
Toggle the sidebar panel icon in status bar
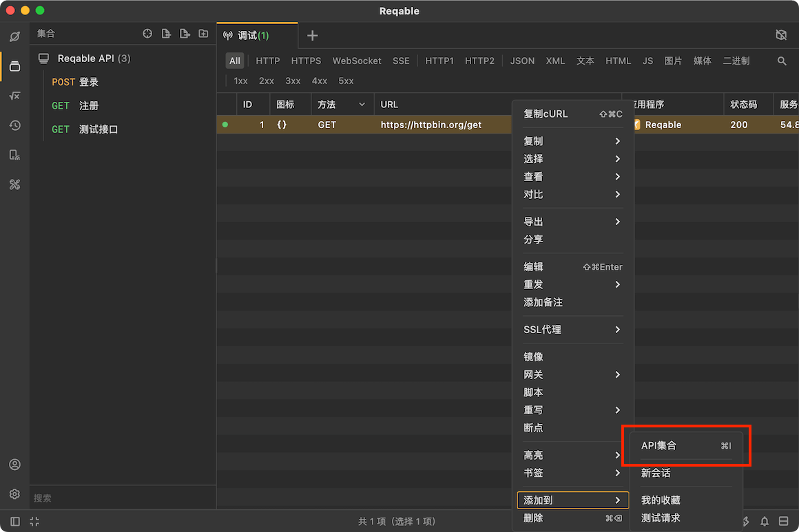15,521
